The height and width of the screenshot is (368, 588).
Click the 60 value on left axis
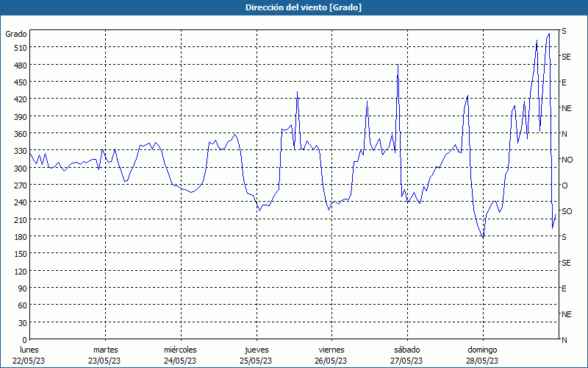pyautogui.click(x=23, y=305)
